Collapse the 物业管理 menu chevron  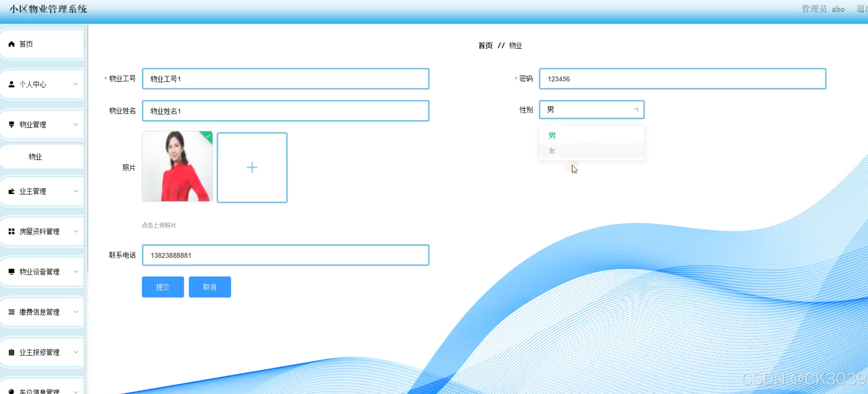pyautogui.click(x=76, y=124)
